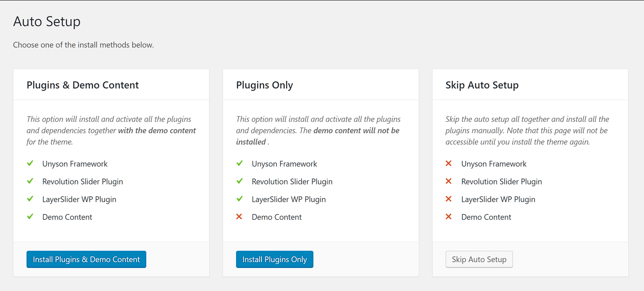Click red X beside Demo Content in Plugins Only card

point(239,217)
